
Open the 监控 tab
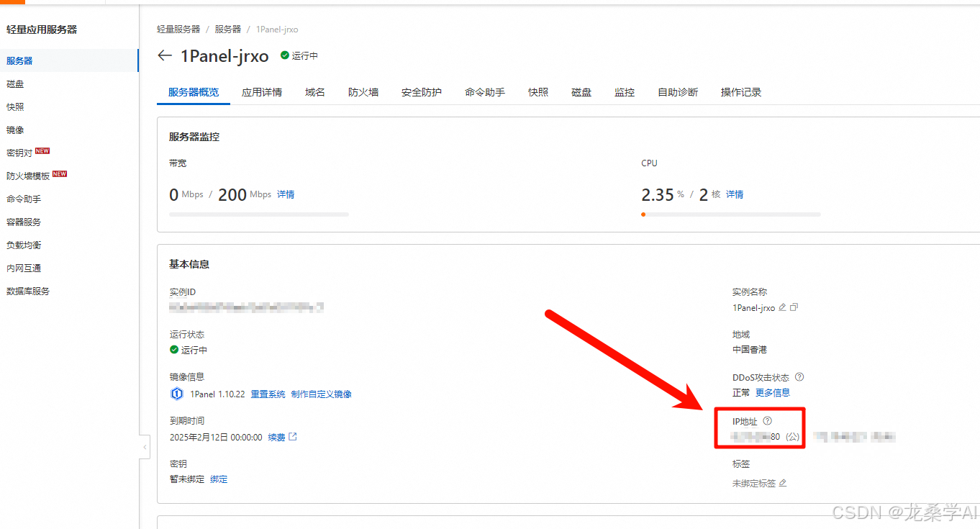coord(625,92)
